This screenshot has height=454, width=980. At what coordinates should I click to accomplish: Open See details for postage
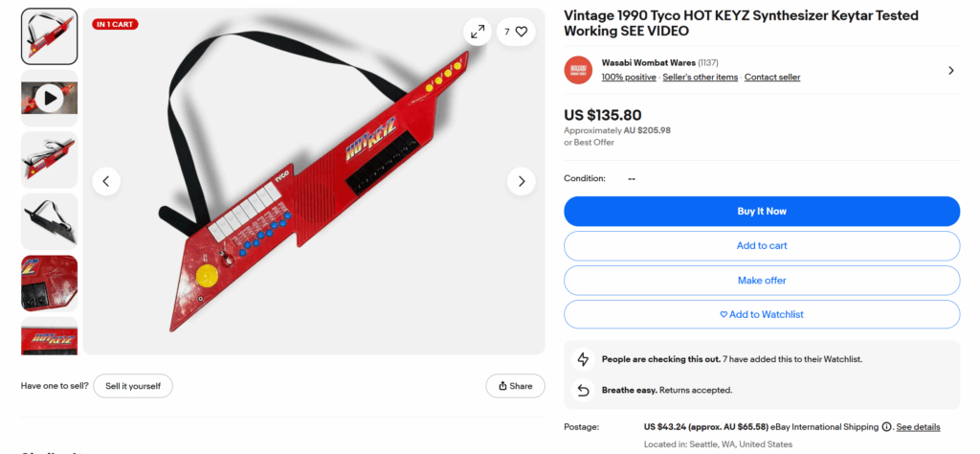[918, 427]
